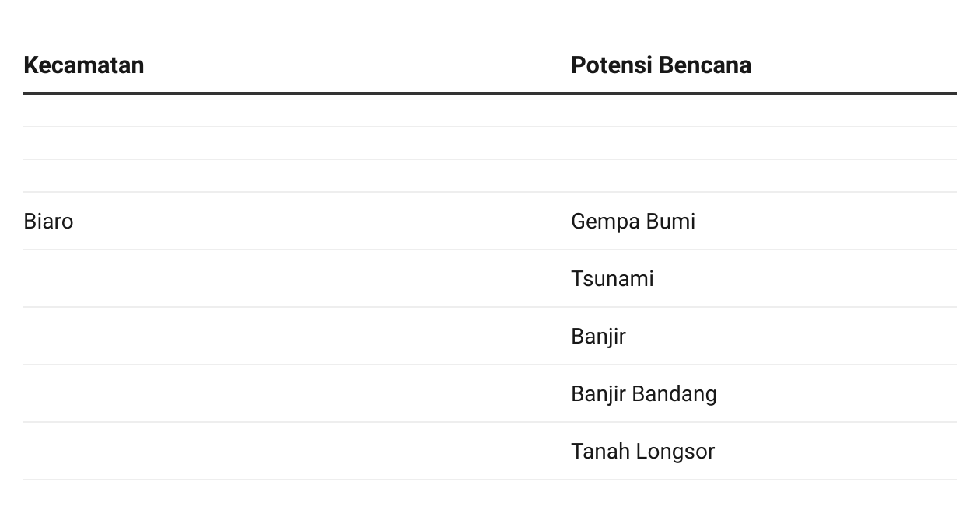Click the Tsunami entry
The height and width of the screenshot is (513, 980).
coord(612,279)
